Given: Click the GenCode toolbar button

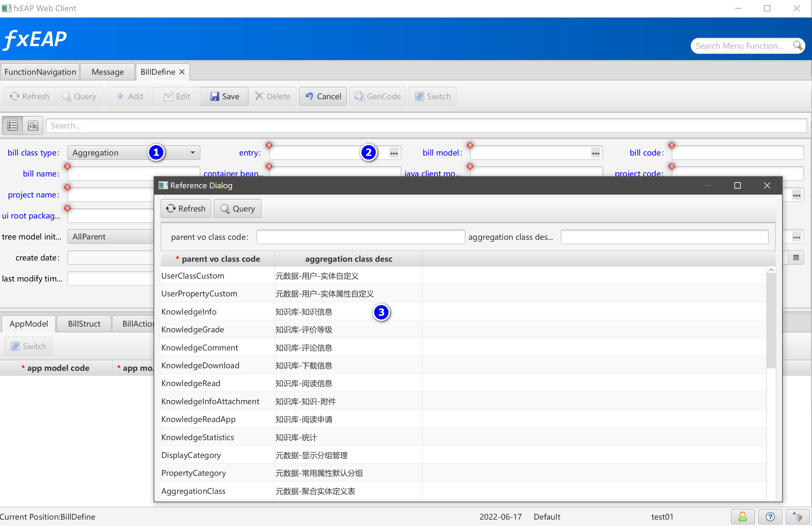Looking at the screenshot, I should (377, 97).
